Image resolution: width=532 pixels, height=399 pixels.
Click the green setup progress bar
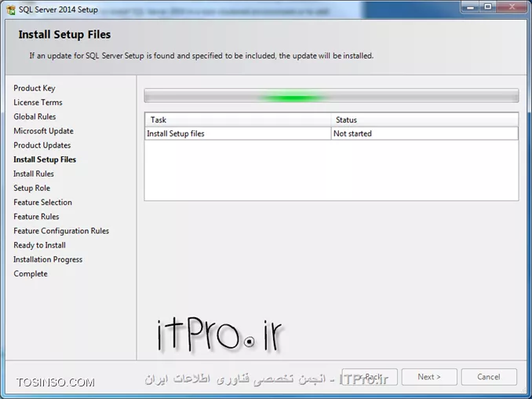coord(331,96)
